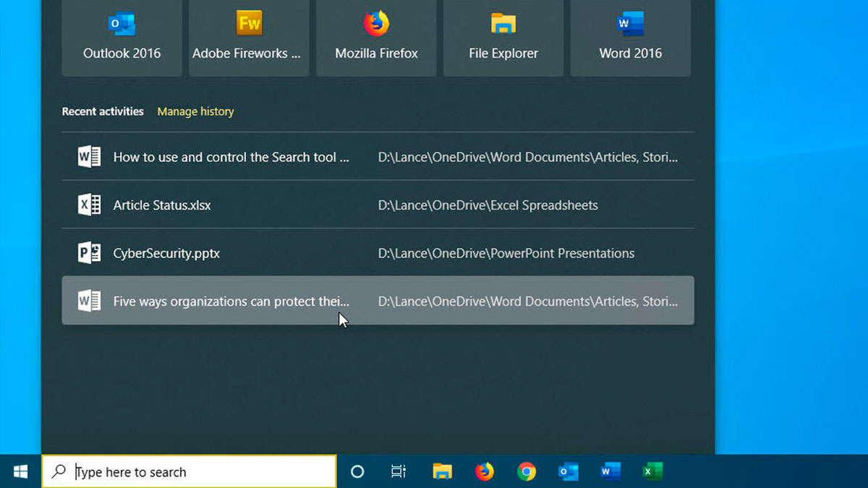
Task: Open the Windows Start menu
Action: click(20, 471)
